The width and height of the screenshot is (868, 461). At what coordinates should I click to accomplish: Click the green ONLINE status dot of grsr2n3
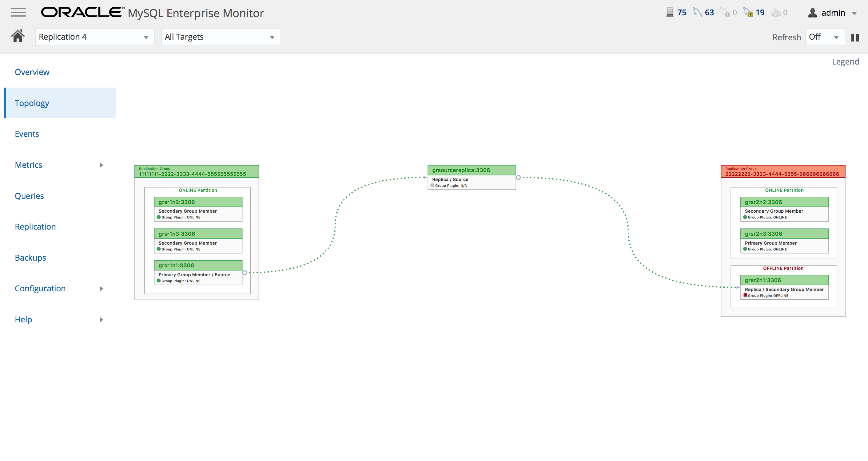[745, 249]
